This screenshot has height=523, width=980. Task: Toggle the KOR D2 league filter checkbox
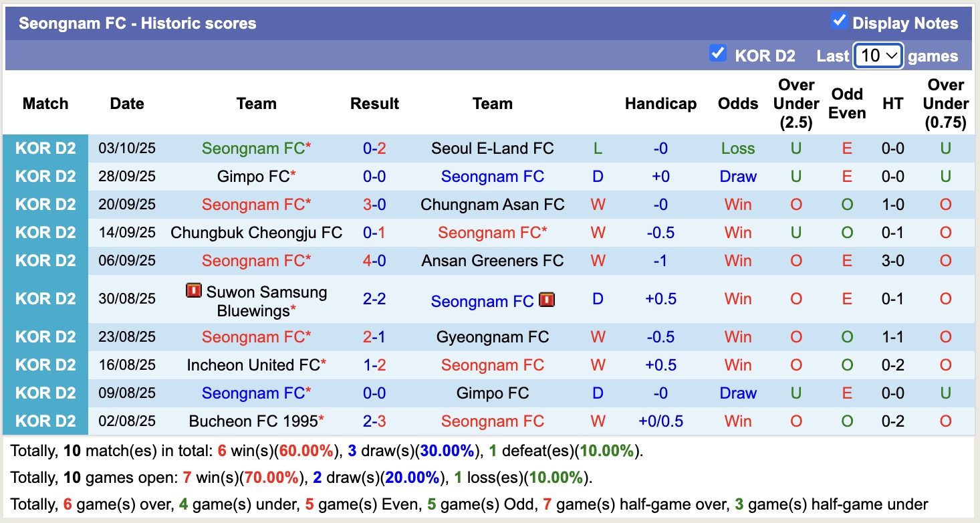[719, 53]
